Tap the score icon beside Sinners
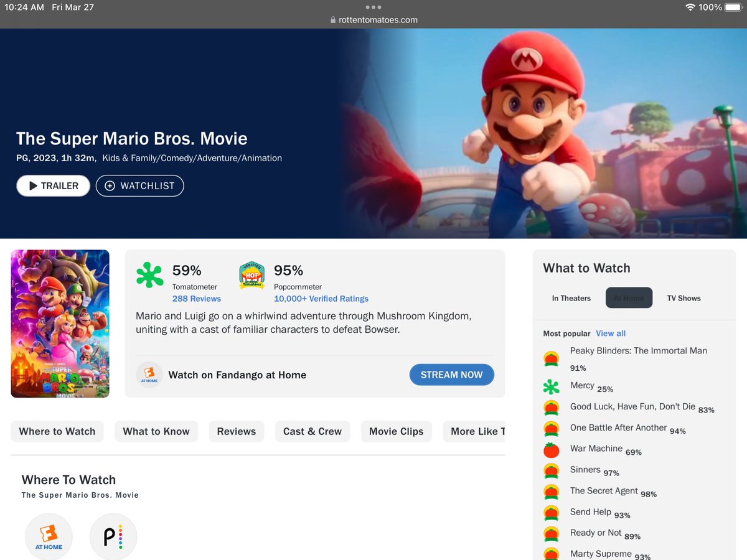The width and height of the screenshot is (747, 560). (x=551, y=471)
